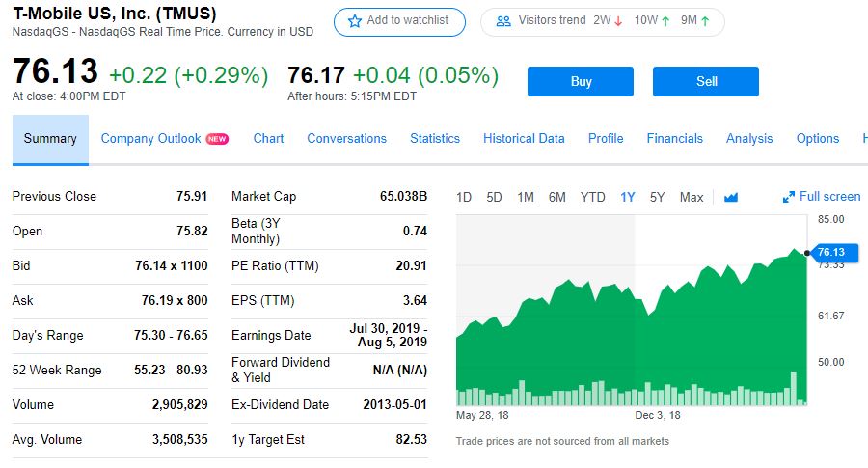Click the May 28, 18 axis label
The image size is (868, 468).
(482, 415)
